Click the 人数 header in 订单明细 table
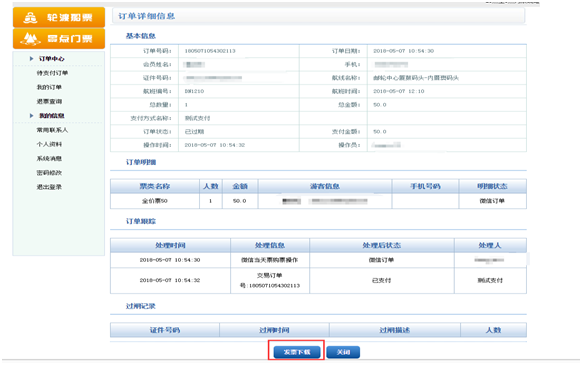Viewport: 582px width, 365px height. [x=211, y=186]
